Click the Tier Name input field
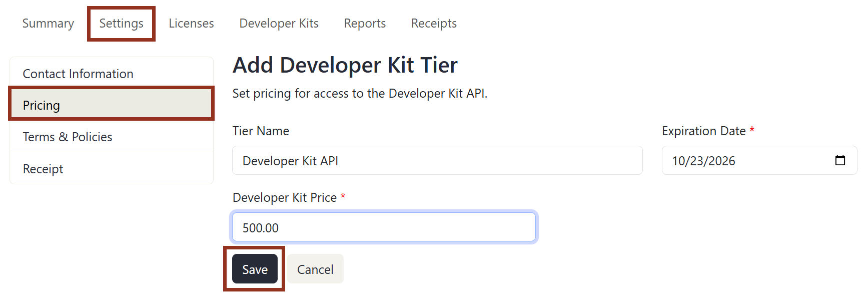 437,160
